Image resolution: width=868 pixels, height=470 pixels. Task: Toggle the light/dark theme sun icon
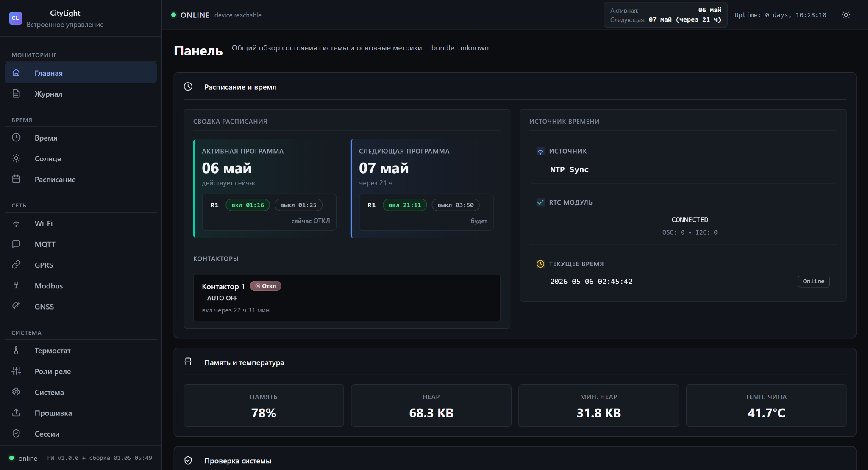(846, 15)
